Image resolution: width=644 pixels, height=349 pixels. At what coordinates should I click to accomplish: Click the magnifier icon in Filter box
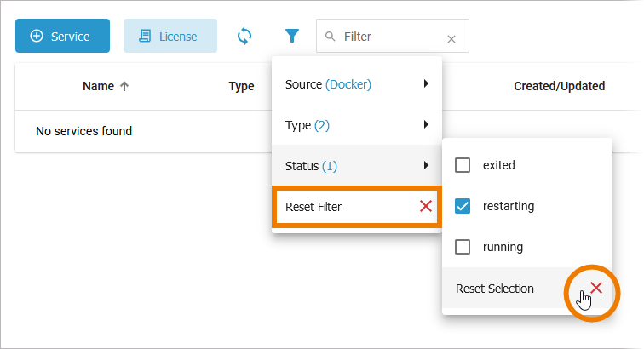pyautogui.click(x=331, y=37)
